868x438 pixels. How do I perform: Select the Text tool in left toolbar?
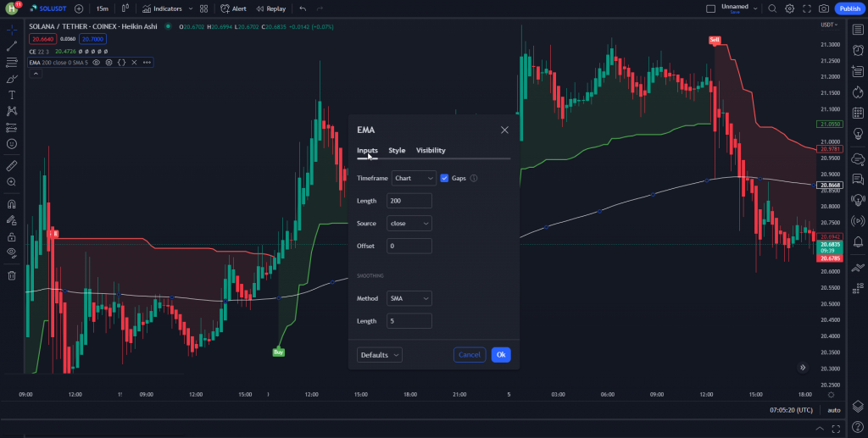12,95
